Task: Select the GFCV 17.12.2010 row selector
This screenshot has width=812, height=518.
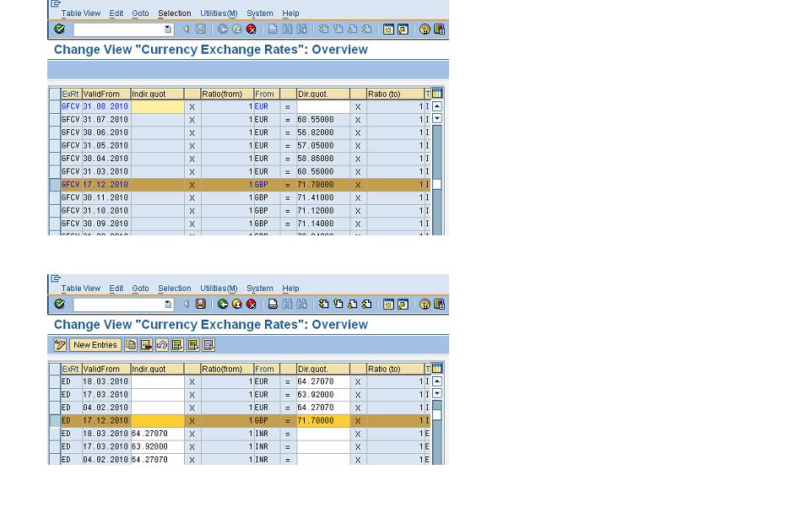Action: pos(56,184)
